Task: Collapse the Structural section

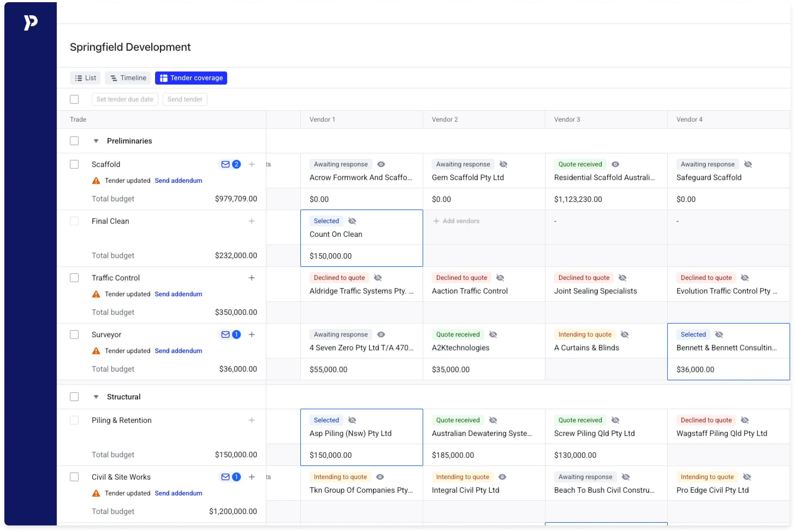Action: 96,397
